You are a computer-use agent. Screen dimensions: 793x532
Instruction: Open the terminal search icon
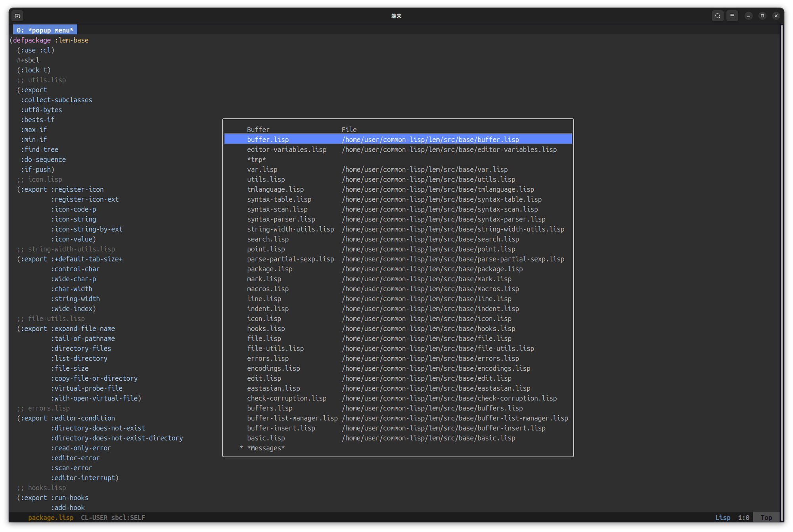point(717,16)
